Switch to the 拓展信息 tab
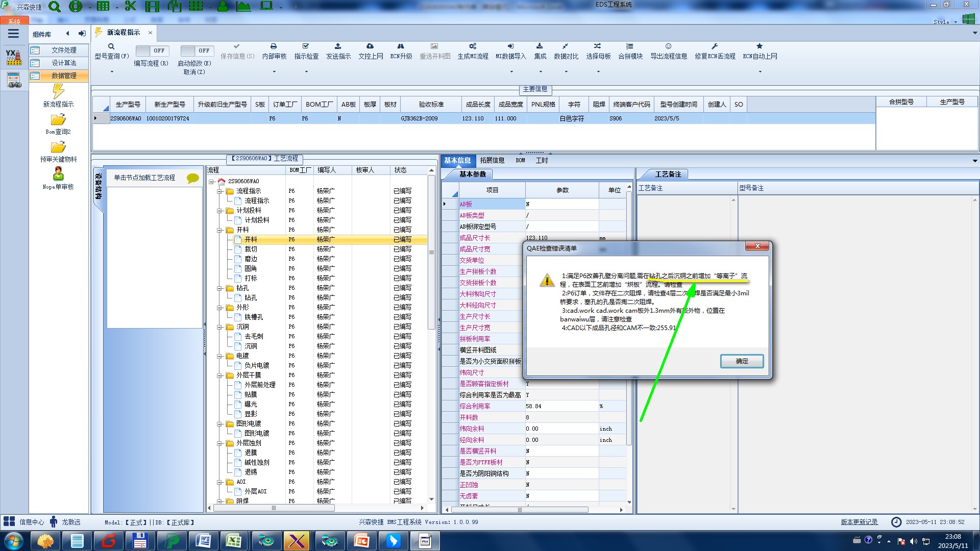 coord(492,160)
